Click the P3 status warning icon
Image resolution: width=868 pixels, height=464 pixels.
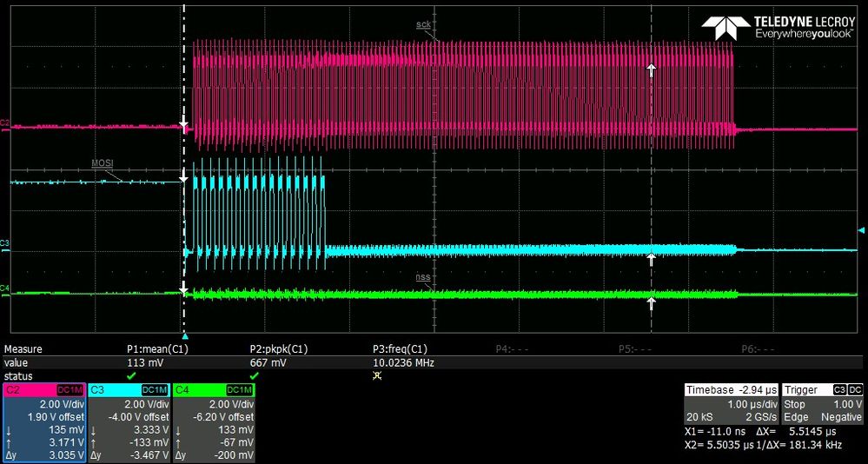tap(377, 375)
